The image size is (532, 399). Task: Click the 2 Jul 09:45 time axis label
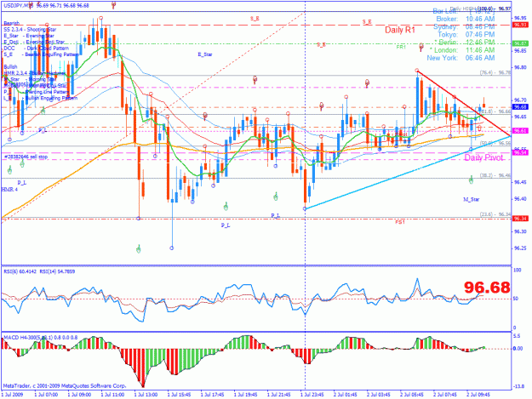478,395
